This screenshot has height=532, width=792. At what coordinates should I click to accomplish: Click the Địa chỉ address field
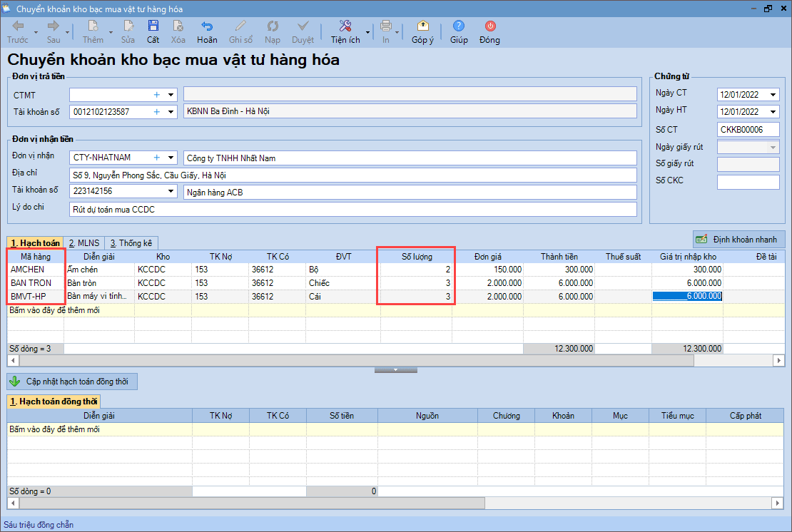point(352,175)
